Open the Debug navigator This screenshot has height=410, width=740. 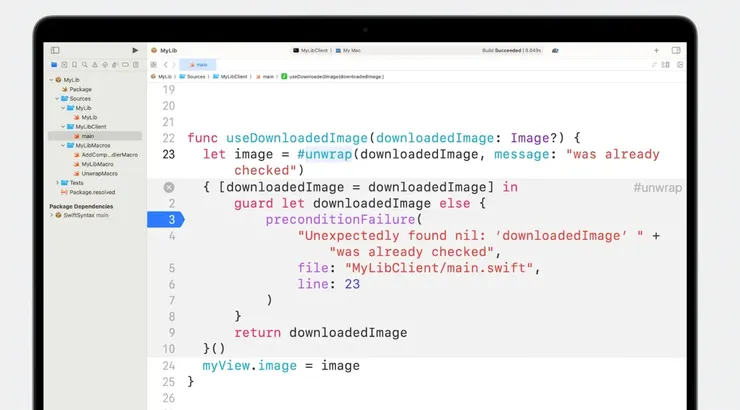pyautogui.click(x=115, y=65)
